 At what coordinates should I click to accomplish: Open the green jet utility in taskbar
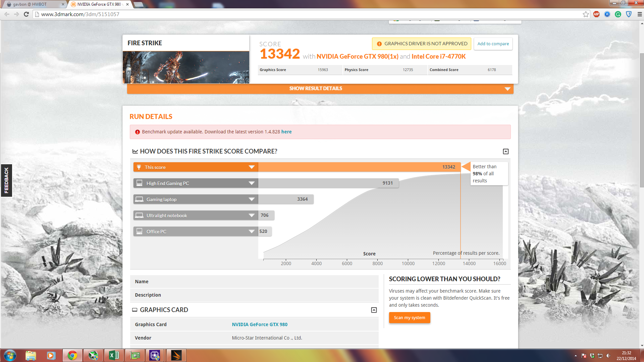click(x=93, y=355)
